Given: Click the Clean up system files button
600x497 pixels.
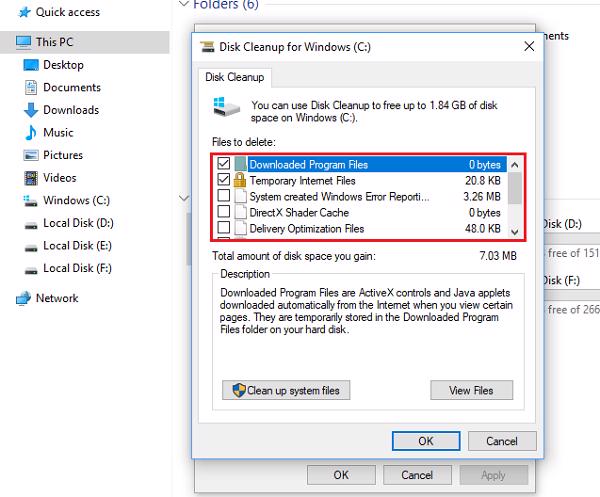Looking at the screenshot, I should [x=286, y=390].
